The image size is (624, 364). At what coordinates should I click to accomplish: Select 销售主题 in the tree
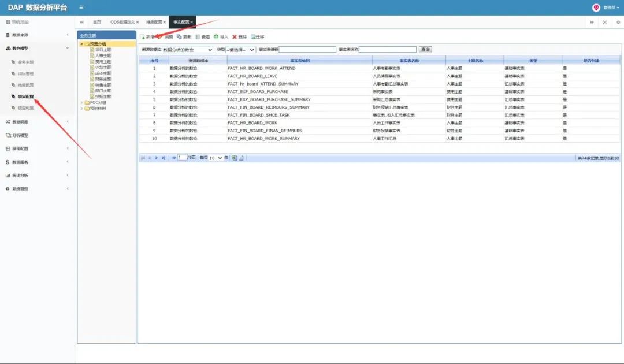(103, 85)
